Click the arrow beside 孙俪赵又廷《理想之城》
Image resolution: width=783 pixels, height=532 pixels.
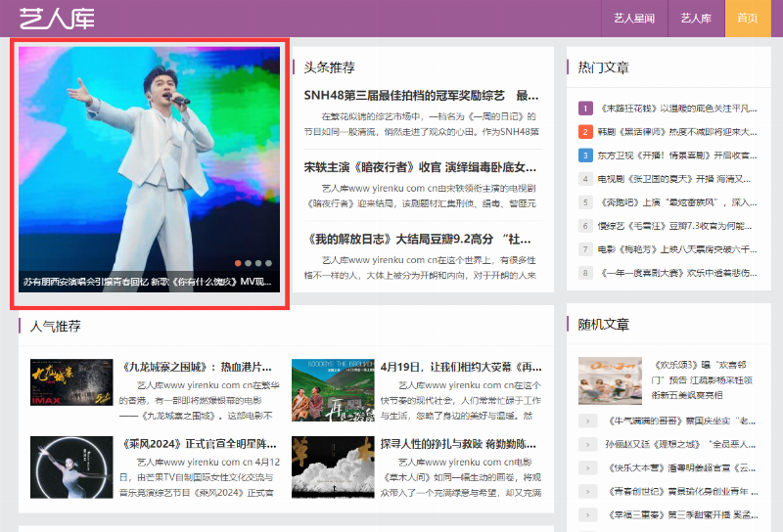(588, 445)
